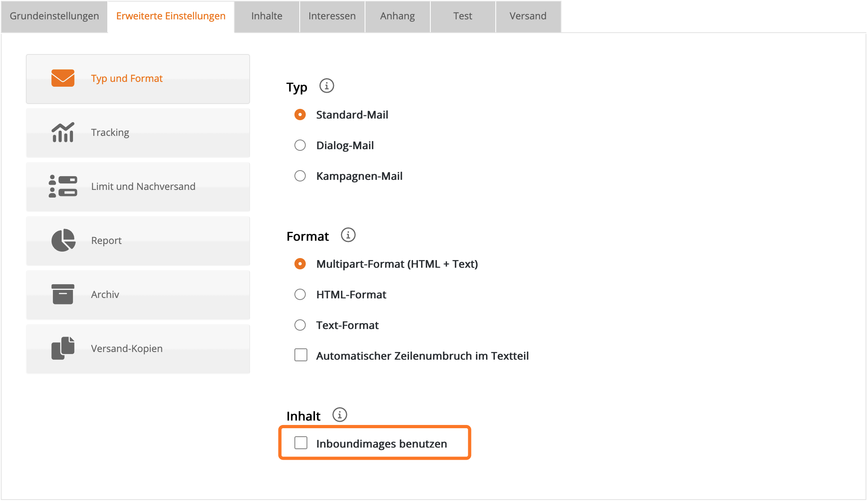Select the Kampagnen-Mail radio option
The image size is (868, 502).
(300, 176)
